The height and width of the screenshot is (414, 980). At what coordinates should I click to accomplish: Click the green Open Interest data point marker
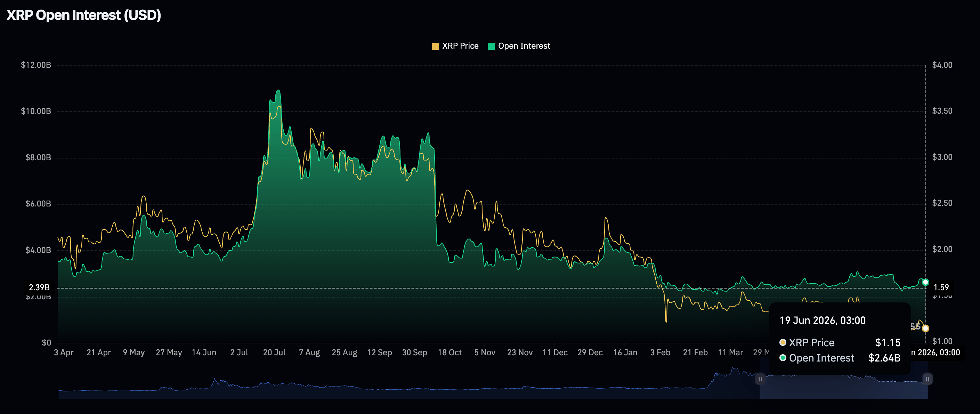click(926, 282)
